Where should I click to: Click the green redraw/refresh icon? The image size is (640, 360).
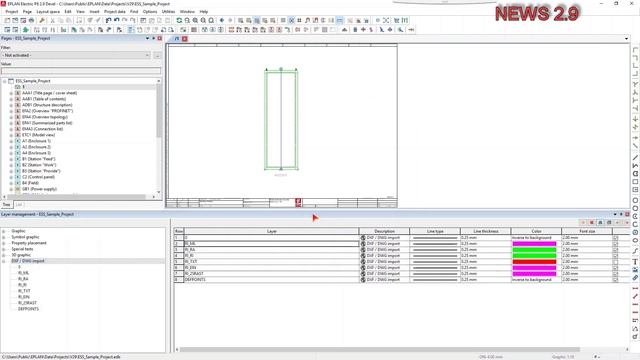coord(179,20)
